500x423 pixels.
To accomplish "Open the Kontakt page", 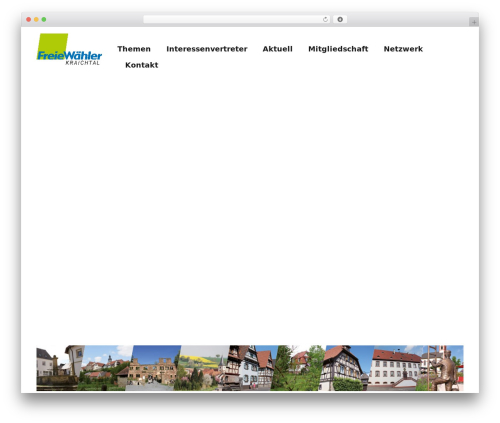I will point(141,65).
